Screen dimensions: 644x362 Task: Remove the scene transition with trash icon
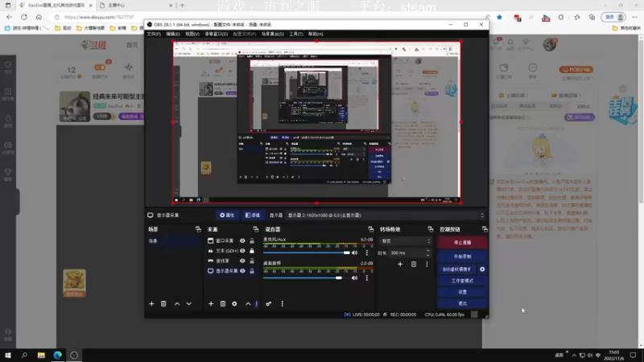[414, 265]
